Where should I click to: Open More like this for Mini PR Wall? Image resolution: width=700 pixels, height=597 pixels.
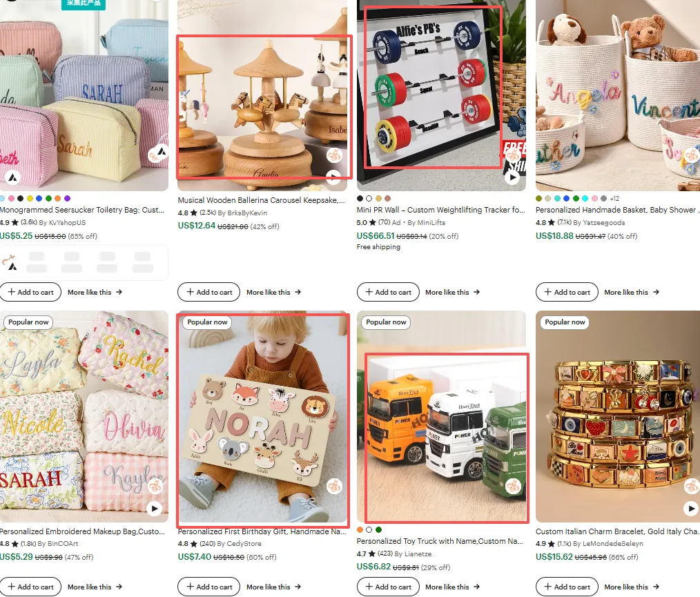pyautogui.click(x=452, y=292)
